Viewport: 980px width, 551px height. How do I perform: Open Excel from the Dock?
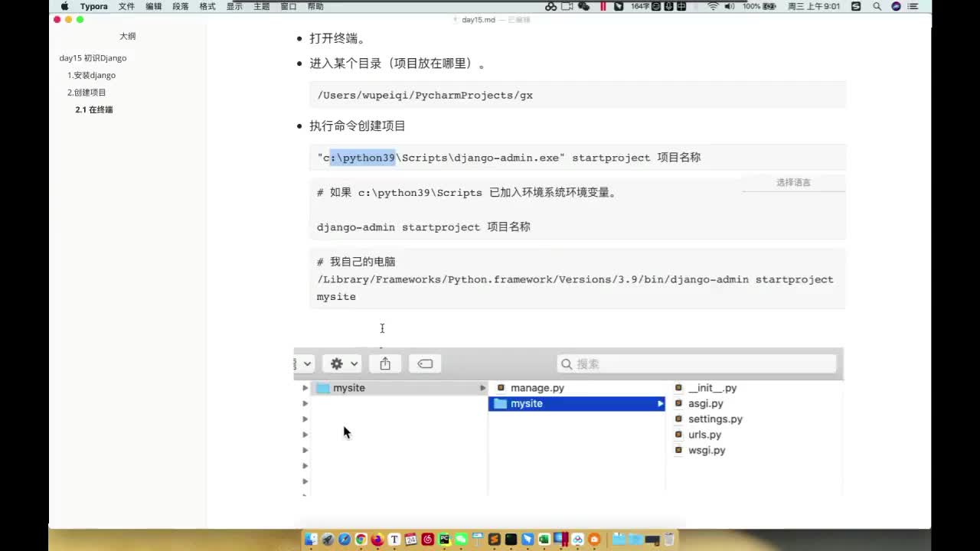[x=544, y=540]
